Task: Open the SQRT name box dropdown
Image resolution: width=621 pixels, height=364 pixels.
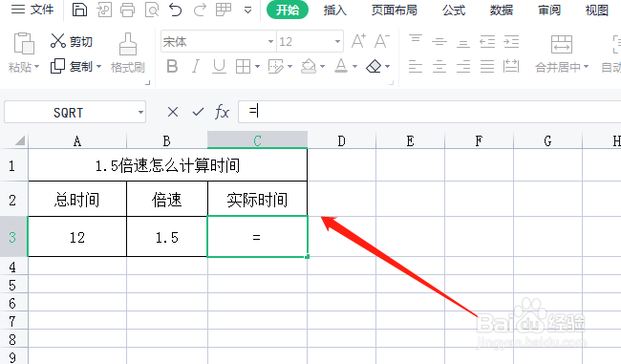Action: point(140,112)
